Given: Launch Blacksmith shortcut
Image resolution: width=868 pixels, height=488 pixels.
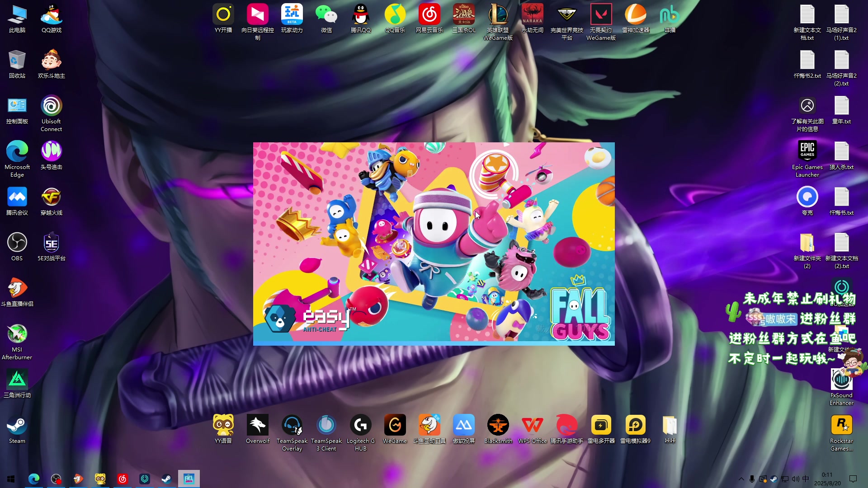Looking at the screenshot, I should 498,430.
